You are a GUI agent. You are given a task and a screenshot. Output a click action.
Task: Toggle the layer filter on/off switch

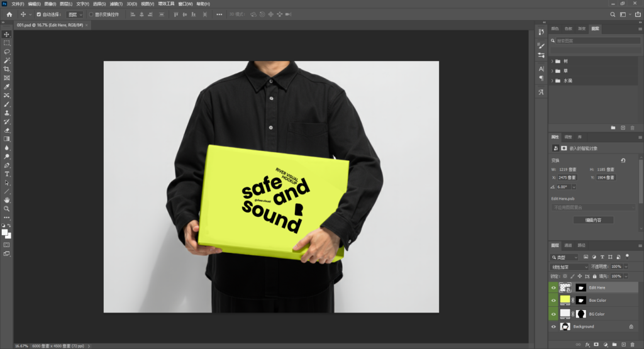click(627, 256)
